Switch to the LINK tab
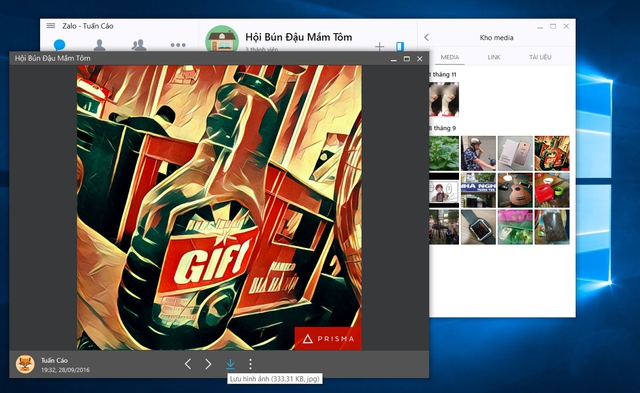The width and height of the screenshot is (640, 393). click(494, 57)
